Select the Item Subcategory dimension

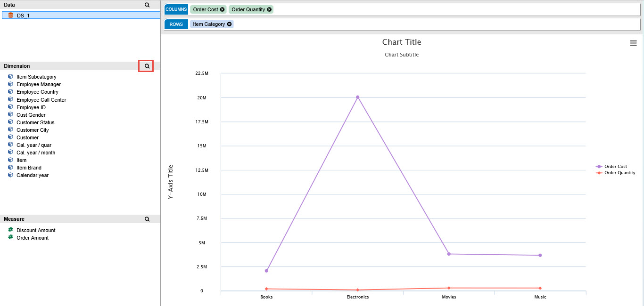pyautogui.click(x=36, y=77)
